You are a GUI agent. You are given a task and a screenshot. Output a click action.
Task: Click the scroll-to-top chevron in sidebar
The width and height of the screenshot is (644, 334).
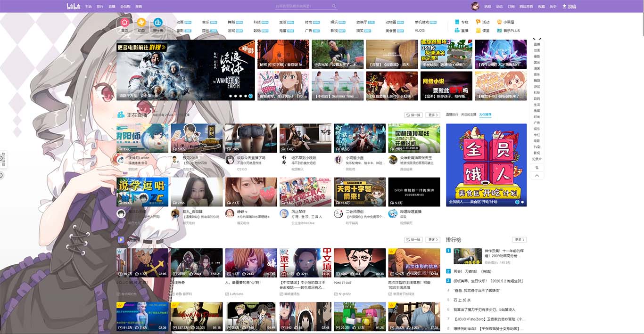537,175
